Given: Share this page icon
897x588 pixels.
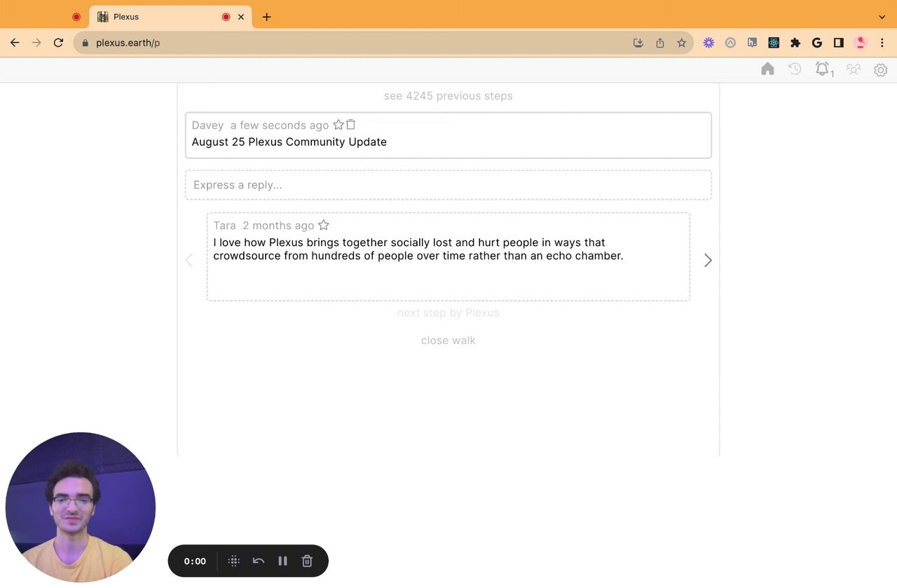Looking at the screenshot, I should pyautogui.click(x=660, y=43).
